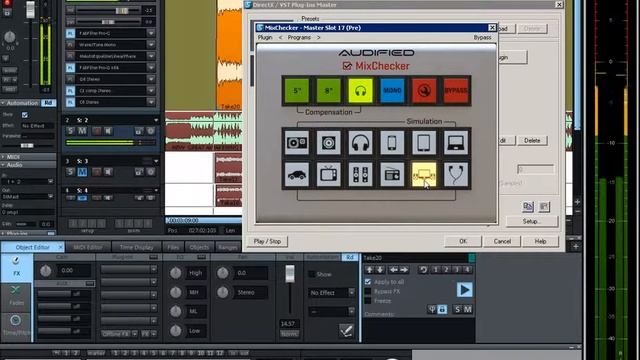The image size is (640, 360).
Task: Adjust the Object Editor volume fader
Action: [290, 274]
